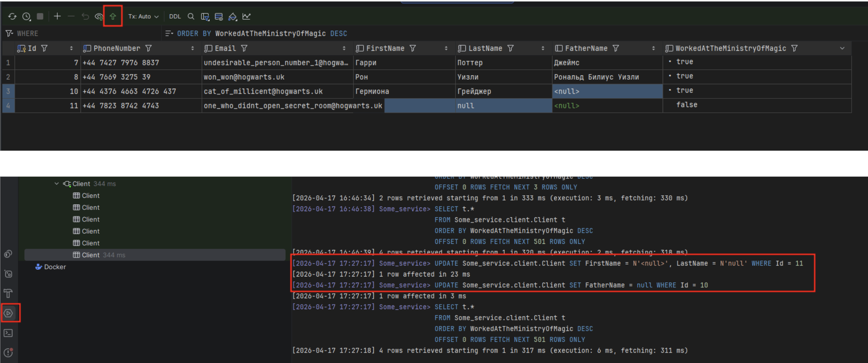The image size is (868, 363).
Task: Open the filter for the FirstName column
Action: 412,48
